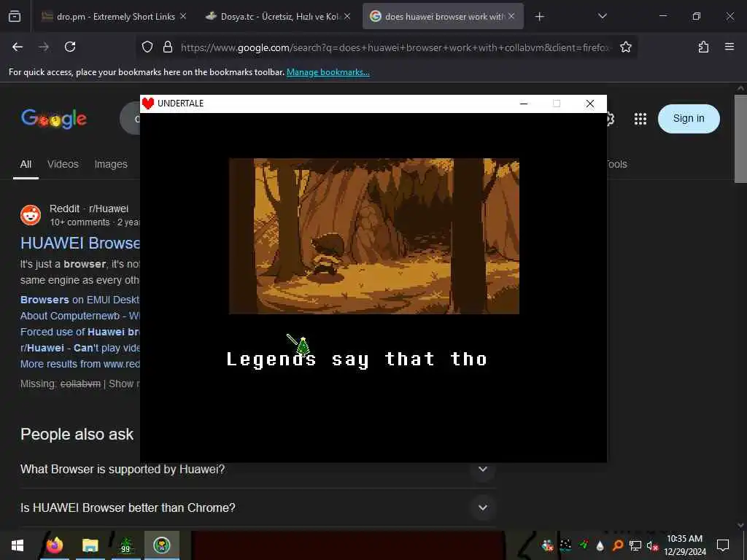Open Firefox from the taskbar
The height and width of the screenshot is (560, 747).
coord(54,545)
